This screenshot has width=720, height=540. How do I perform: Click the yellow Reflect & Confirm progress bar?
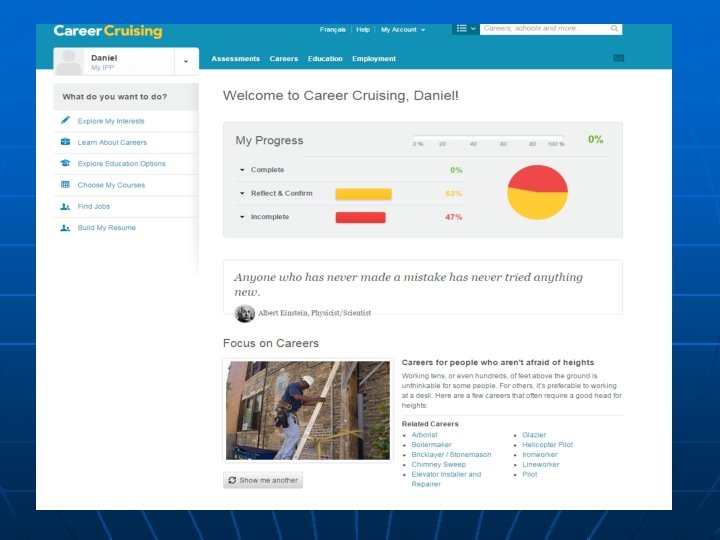(x=364, y=194)
